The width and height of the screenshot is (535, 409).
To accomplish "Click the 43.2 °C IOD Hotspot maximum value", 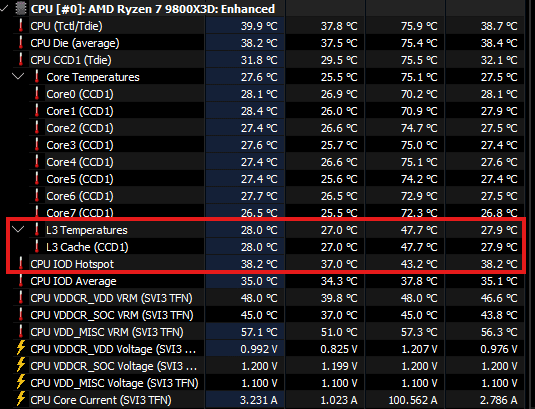I will [x=419, y=264].
